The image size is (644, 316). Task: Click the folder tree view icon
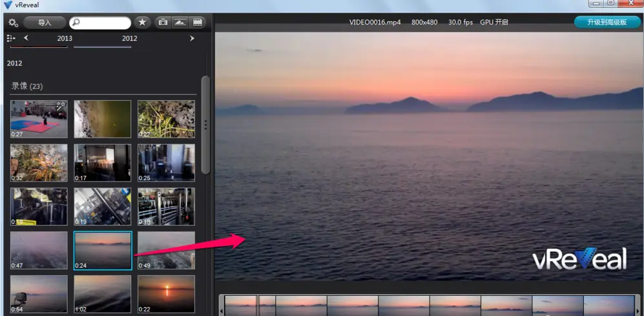[x=11, y=38]
